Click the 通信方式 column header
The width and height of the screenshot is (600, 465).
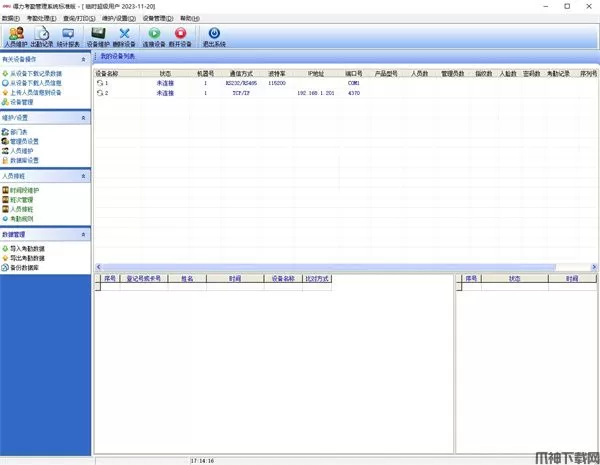point(242,73)
